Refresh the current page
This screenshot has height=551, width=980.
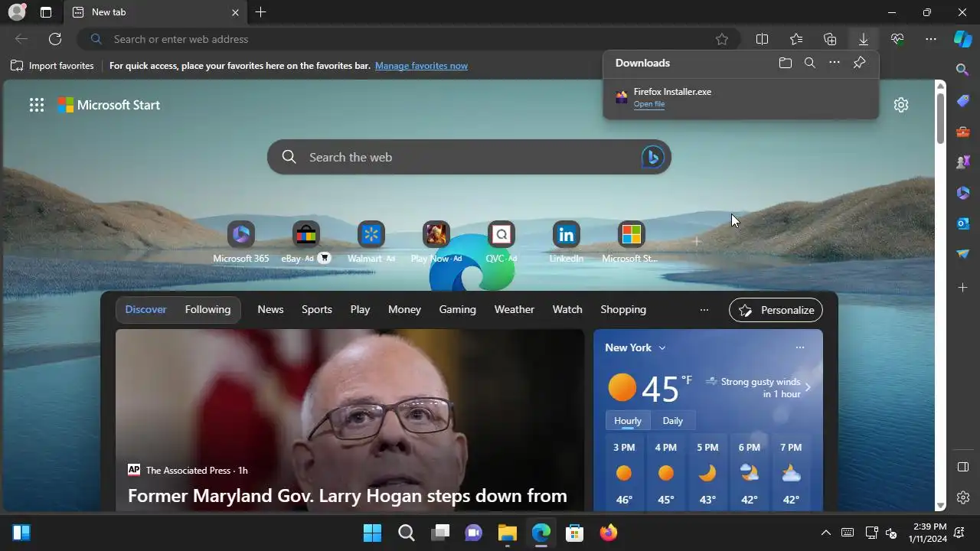(55, 39)
